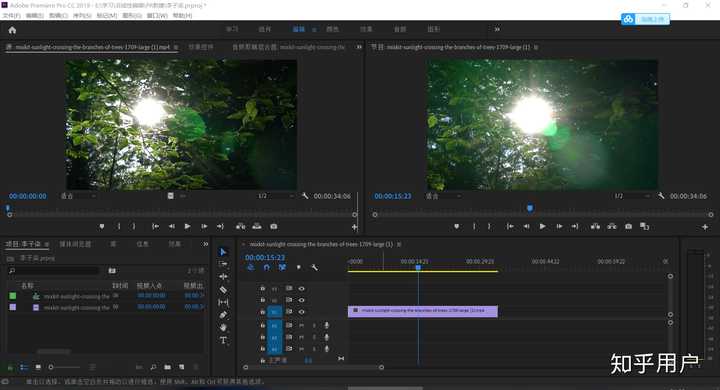The width and height of the screenshot is (720, 390).
Task: Click Overwrite in the Source monitor
Action: (x=257, y=226)
